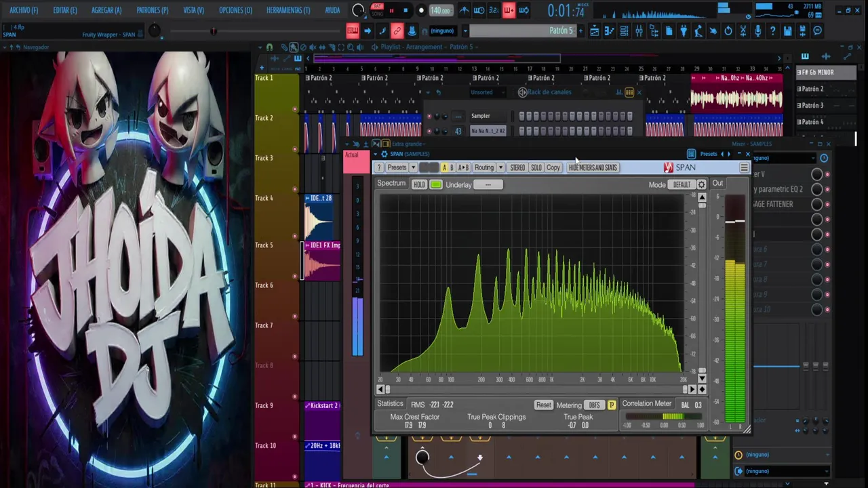Open the Browser icon in toolbar
Viewport: 868px width, 488px height.
pos(654,30)
